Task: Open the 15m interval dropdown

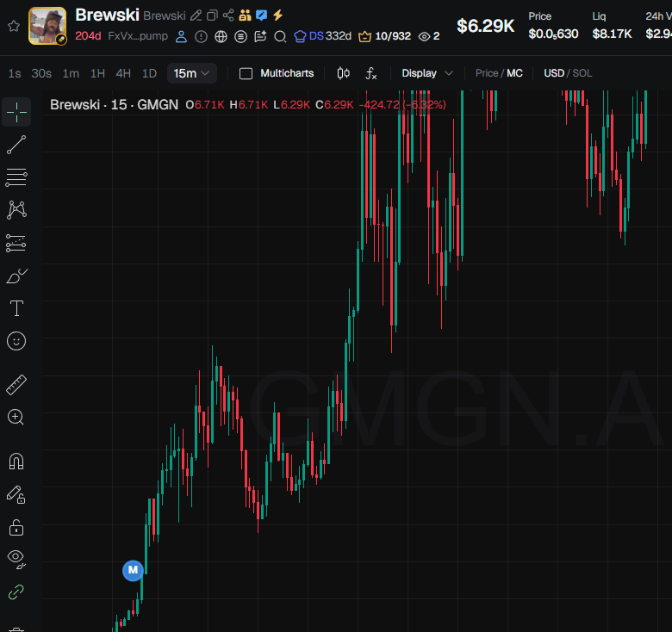Action: pyautogui.click(x=191, y=74)
